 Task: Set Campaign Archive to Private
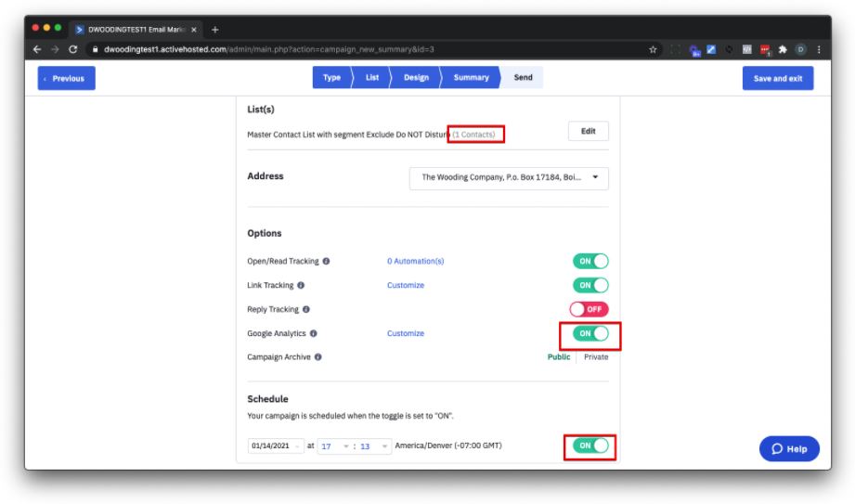[x=596, y=357]
